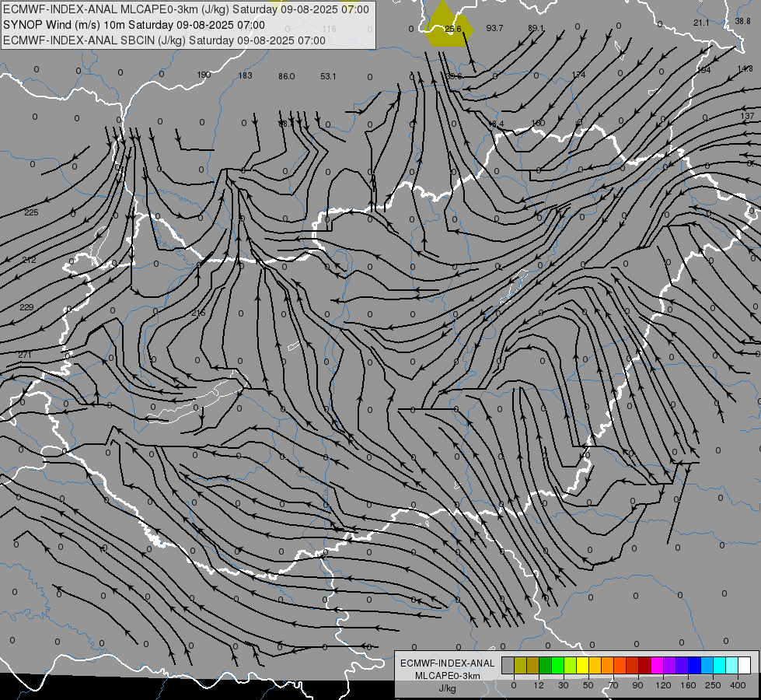Click the map value 25.6
Viewport: 761px width, 700px height.
click(453, 29)
